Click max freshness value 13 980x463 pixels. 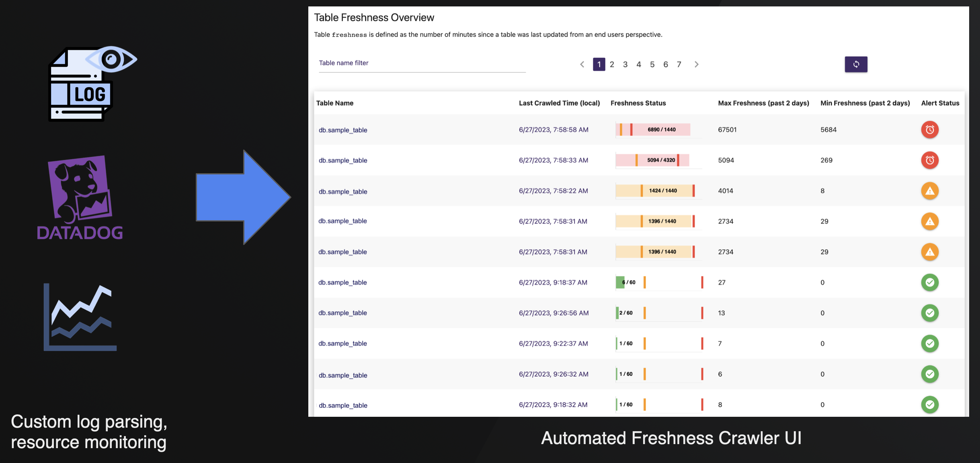tap(722, 313)
